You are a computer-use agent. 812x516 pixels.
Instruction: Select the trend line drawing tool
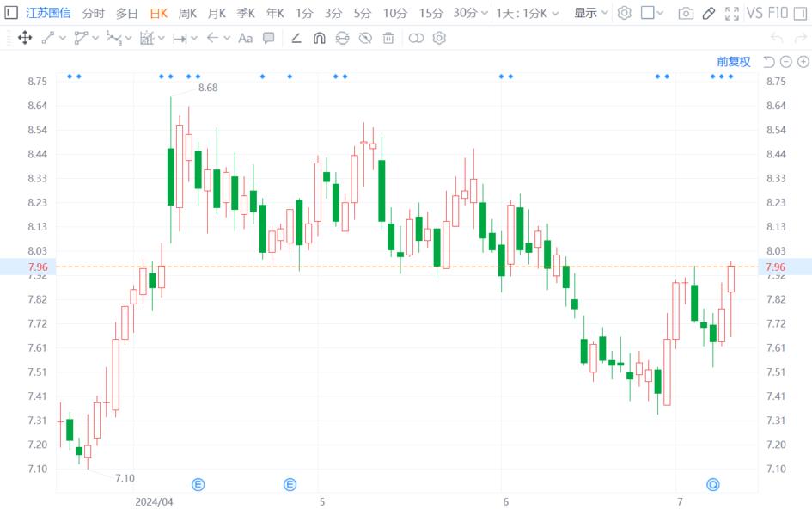(47, 38)
